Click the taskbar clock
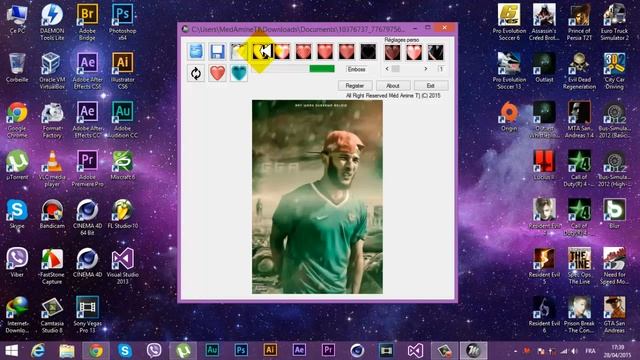 click(x=618, y=351)
